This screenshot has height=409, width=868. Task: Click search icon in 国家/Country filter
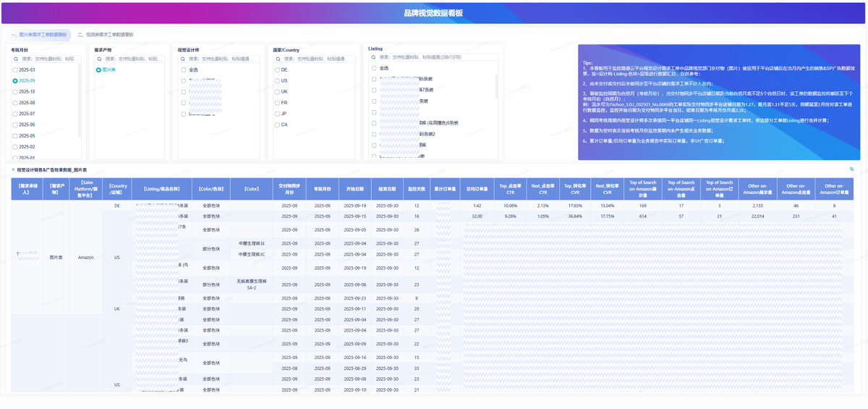(x=277, y=59)
